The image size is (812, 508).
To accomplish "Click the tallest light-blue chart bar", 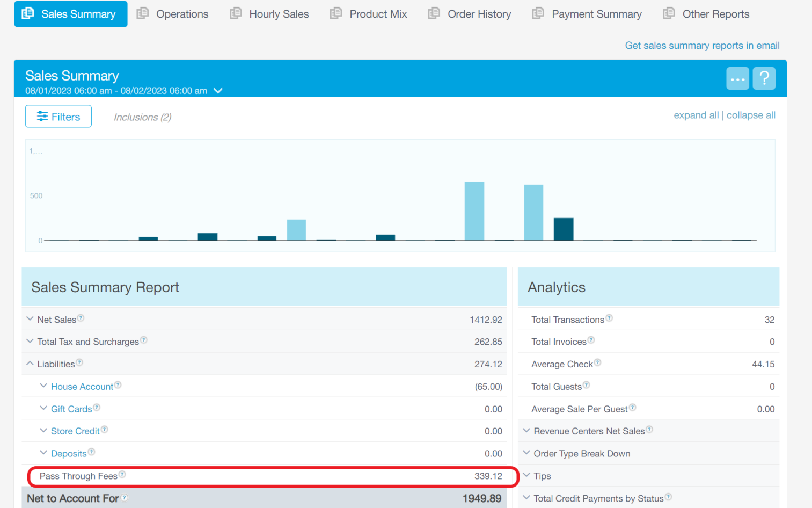I will tap(474, 211).
